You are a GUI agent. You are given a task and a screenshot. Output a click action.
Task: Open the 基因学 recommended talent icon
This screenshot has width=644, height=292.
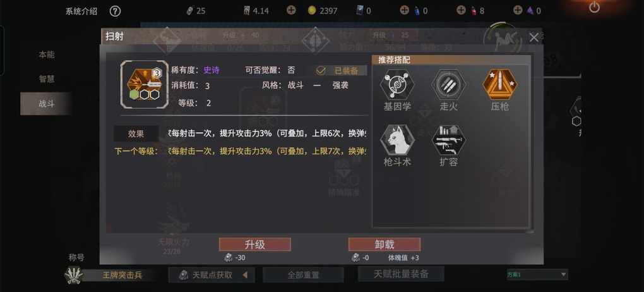397,85
